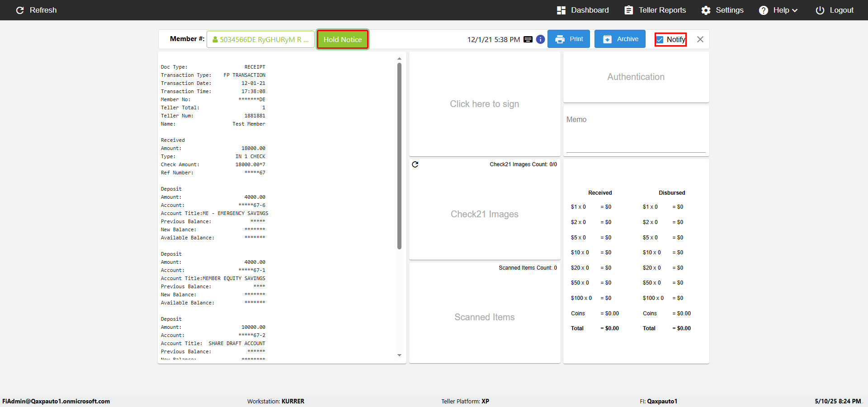Image resolution: width=868 pixels, height=407 pixels.
Task: Click the keyboard icon beside the timestamp
Action: pyautogui.click(x=528, y=39)
